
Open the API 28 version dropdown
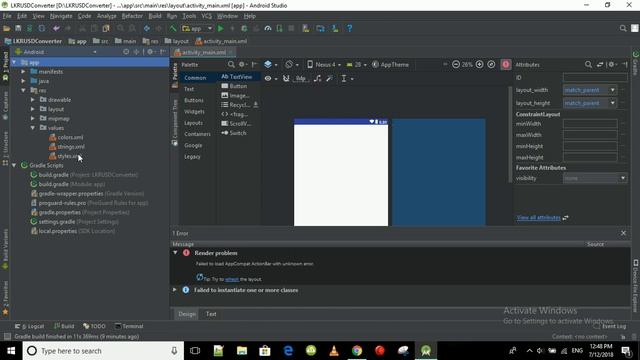point(356,64)
